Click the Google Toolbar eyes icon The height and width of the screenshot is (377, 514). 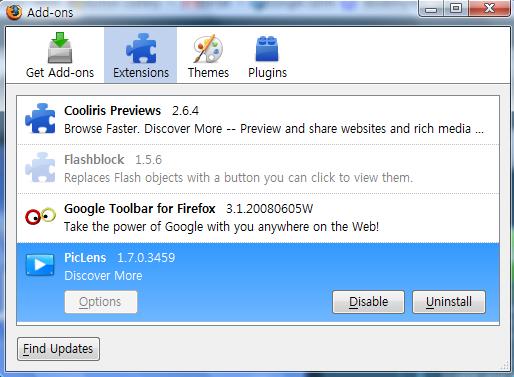click(x=40, y=216)
